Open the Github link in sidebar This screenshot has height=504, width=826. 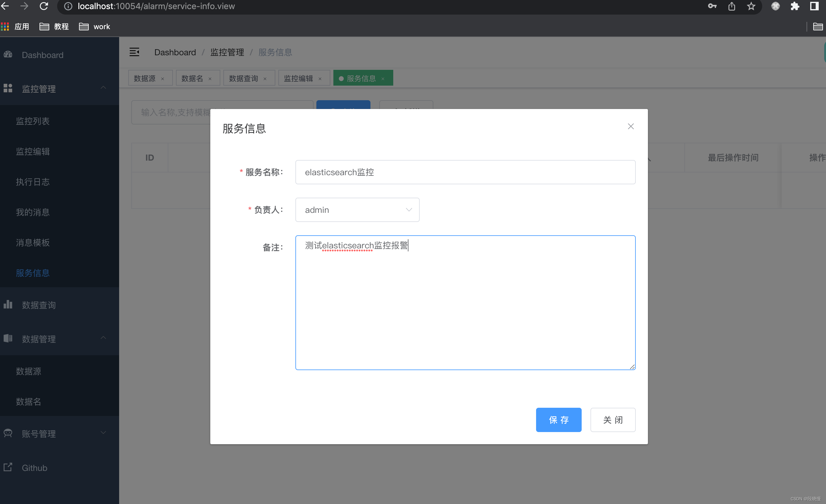pos(35,468)
